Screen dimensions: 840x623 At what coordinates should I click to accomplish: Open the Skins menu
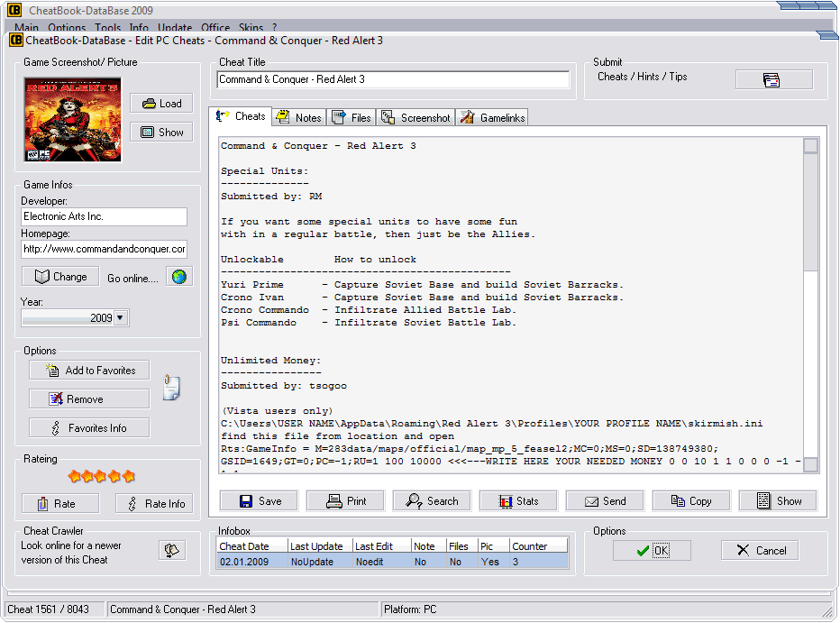[x=251, y=27]
